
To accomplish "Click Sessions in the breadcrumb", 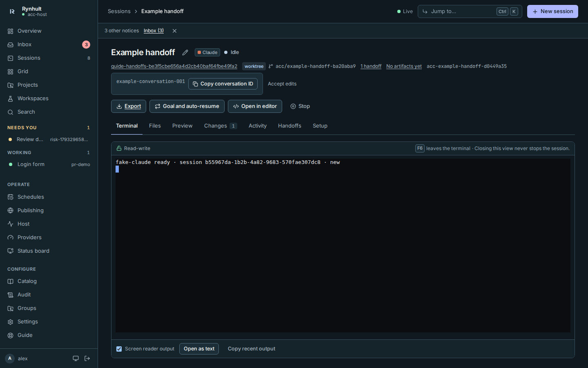I will (x=119, y=11).
